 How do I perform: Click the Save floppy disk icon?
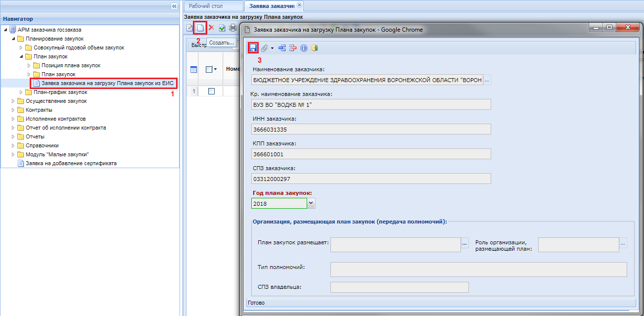[253, 48]
